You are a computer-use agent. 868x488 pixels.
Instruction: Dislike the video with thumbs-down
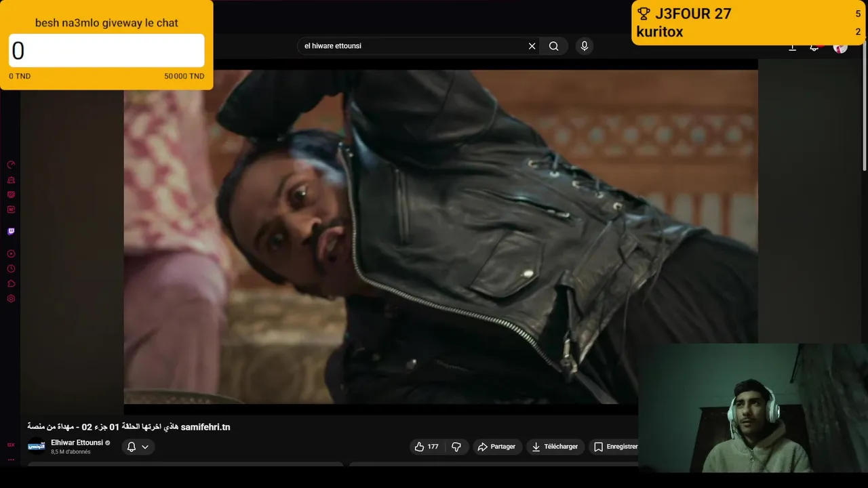456,447
